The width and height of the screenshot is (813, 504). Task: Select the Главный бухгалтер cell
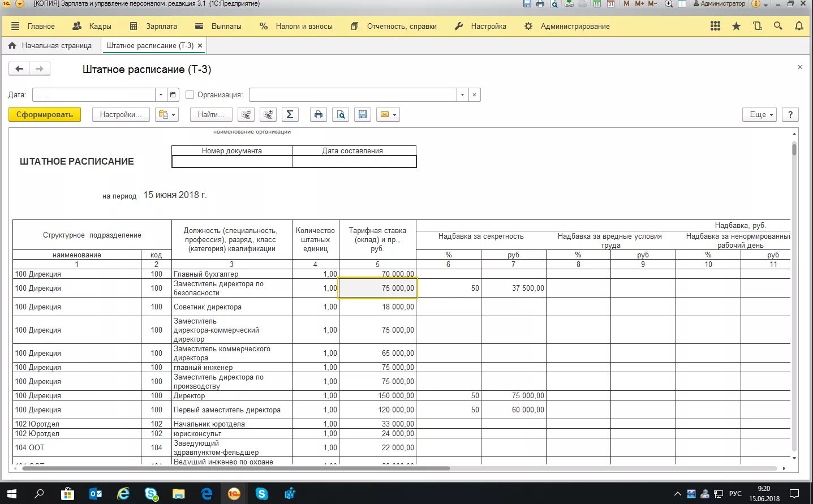pyautogui.click(x=231, y=274)
